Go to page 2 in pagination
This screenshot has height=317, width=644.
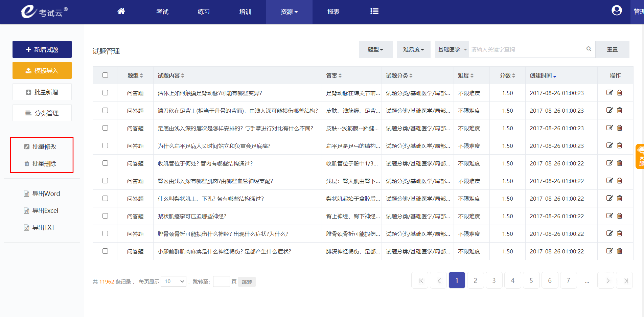[x=475, y=280]
